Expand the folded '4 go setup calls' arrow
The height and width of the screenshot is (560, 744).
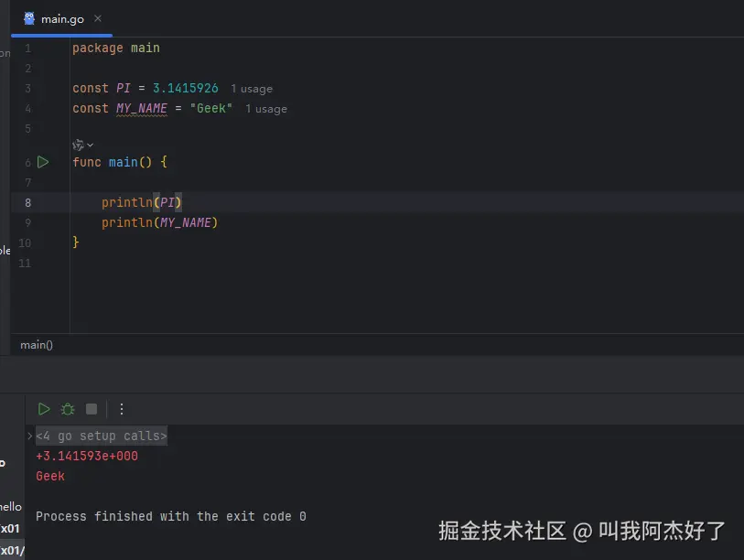30,436
